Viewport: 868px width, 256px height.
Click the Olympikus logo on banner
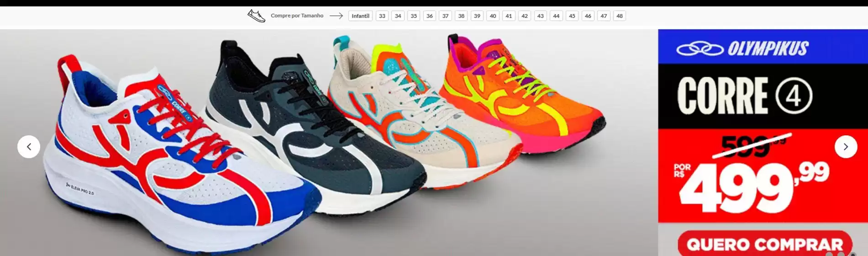pos(742,48)
